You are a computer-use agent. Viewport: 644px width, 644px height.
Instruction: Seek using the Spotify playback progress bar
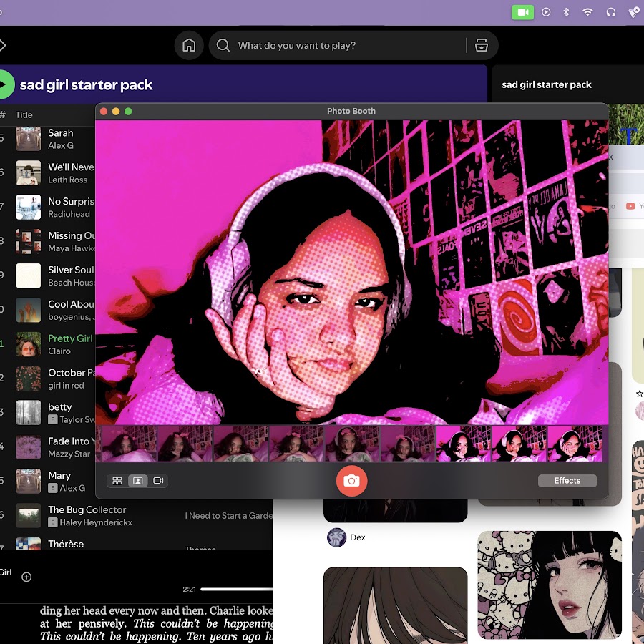tap(237, 590)
